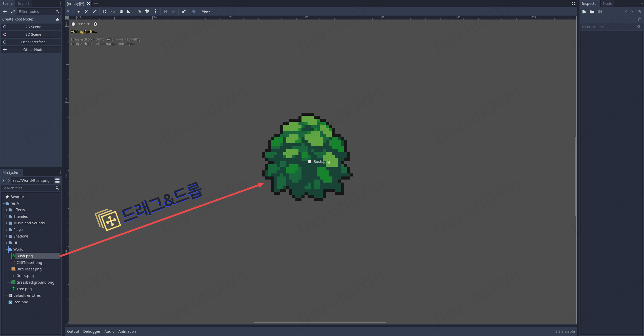Expand the Effects folder

(x=7, y=210)
